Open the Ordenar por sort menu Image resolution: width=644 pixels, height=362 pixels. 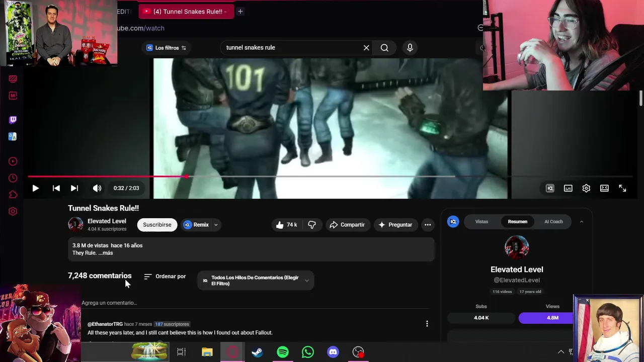165,277
